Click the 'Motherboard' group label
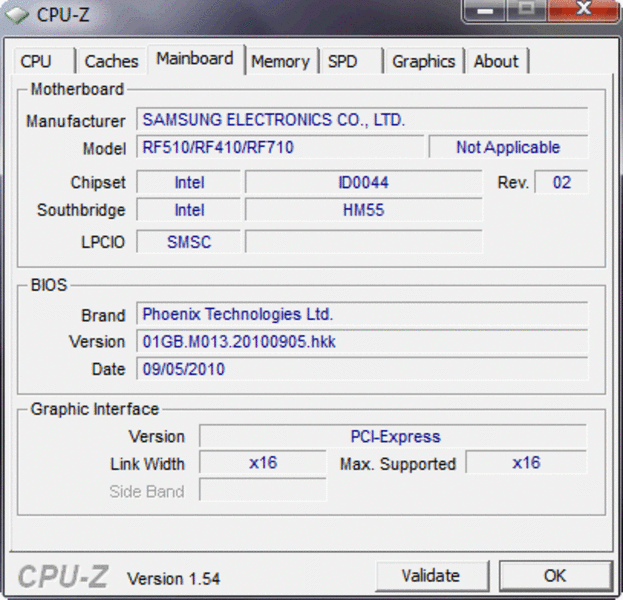Viewport: 623px width, 600px height. pos(77,89)
